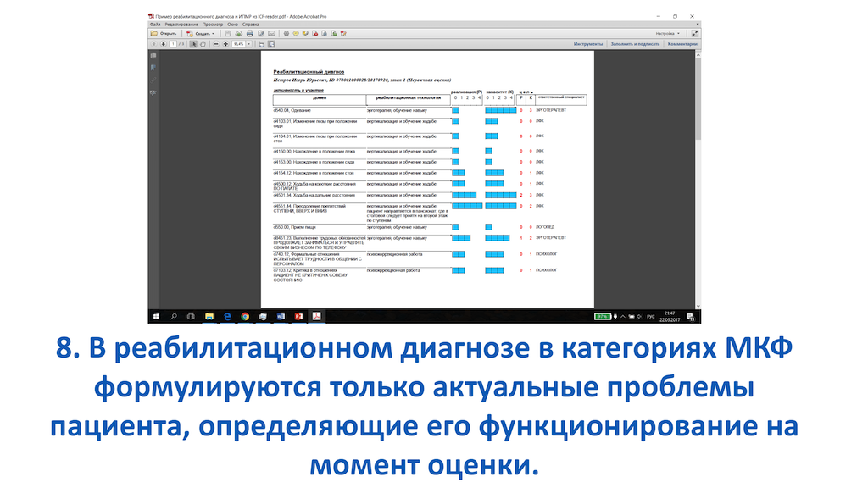Click the email envelope icon

pyautogui.click(x=271, y=34)
